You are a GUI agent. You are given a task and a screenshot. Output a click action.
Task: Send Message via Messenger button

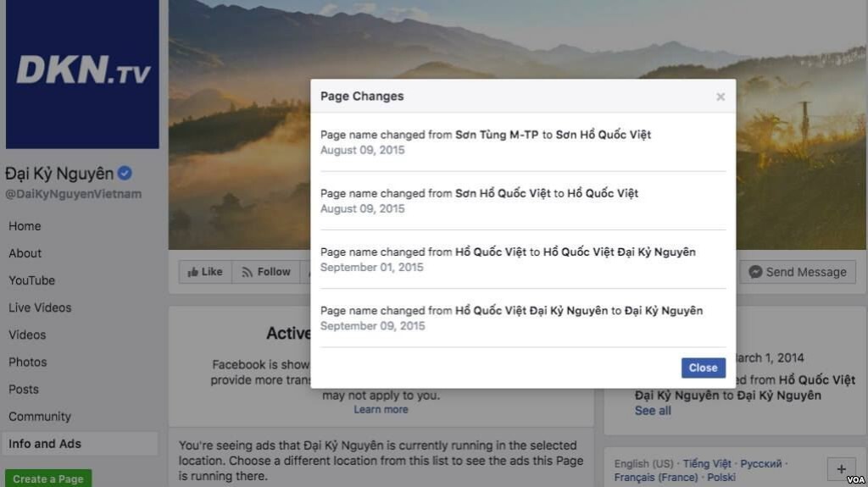(x=797, y=272)
